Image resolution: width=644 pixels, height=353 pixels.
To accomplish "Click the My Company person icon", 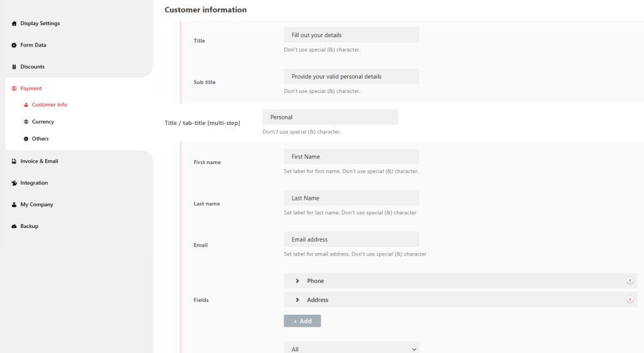I will pyautogui.click(x=14, y=205).
